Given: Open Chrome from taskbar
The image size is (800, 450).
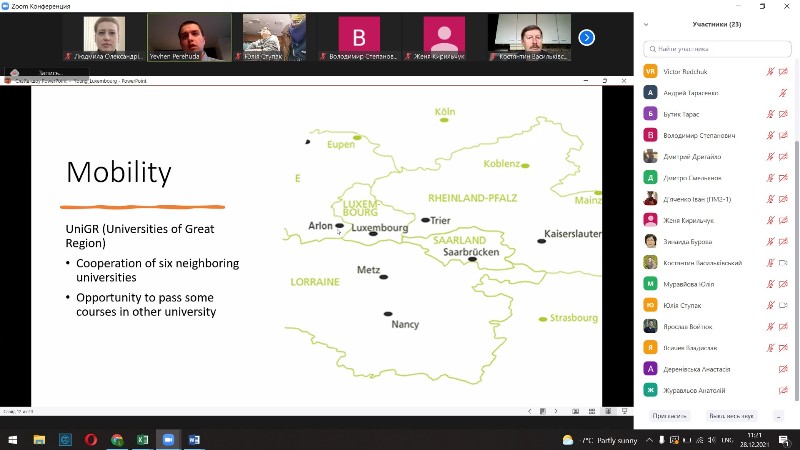Looking at the screenshot, I should click(117, 439).
